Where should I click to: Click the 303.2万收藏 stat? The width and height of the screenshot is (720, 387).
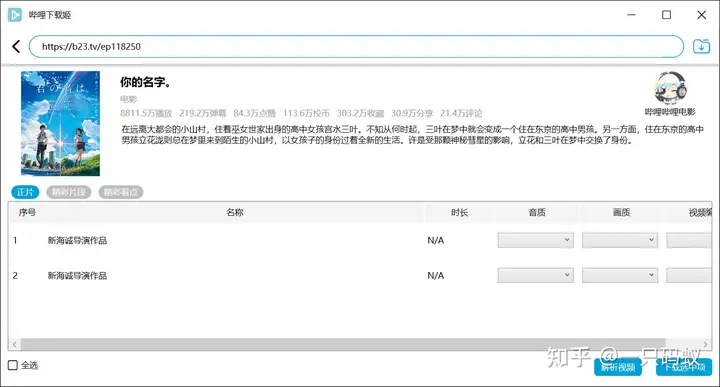(x=360, y=113)
